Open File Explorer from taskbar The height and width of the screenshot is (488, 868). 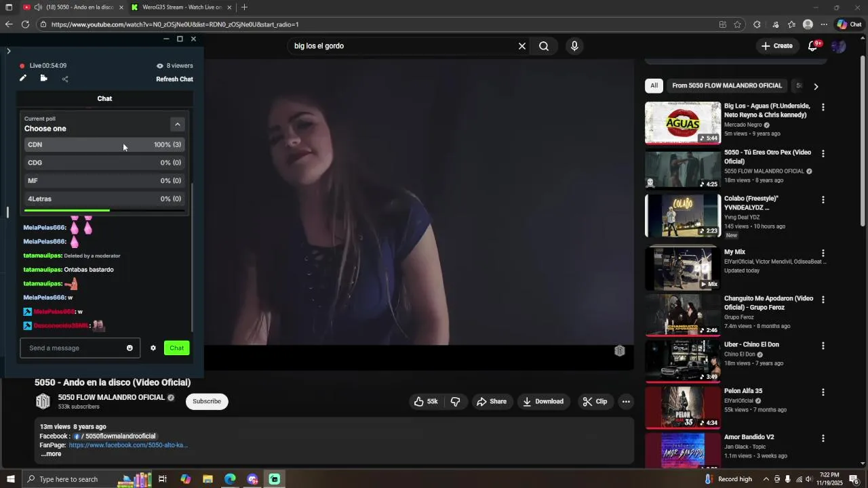tap(208, 479)
